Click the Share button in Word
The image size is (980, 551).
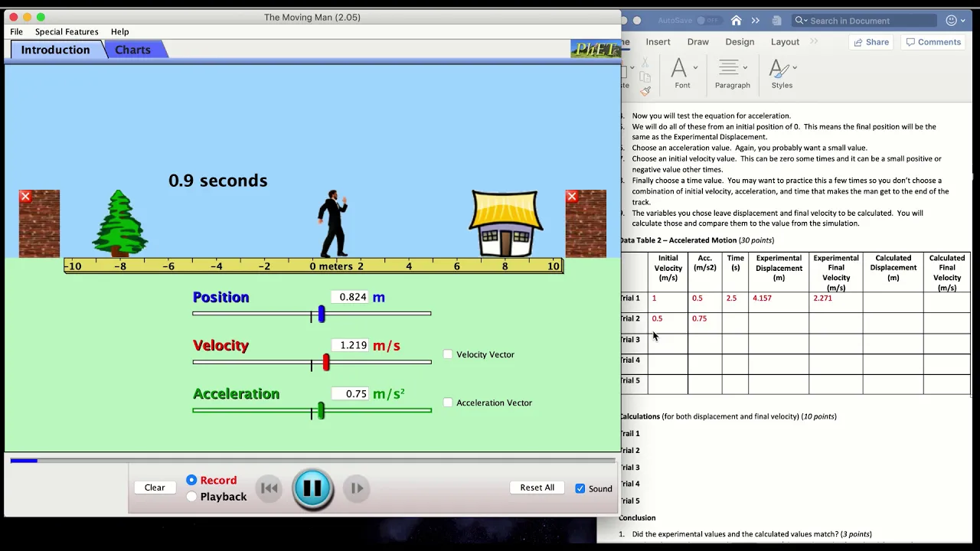[871, 42]
